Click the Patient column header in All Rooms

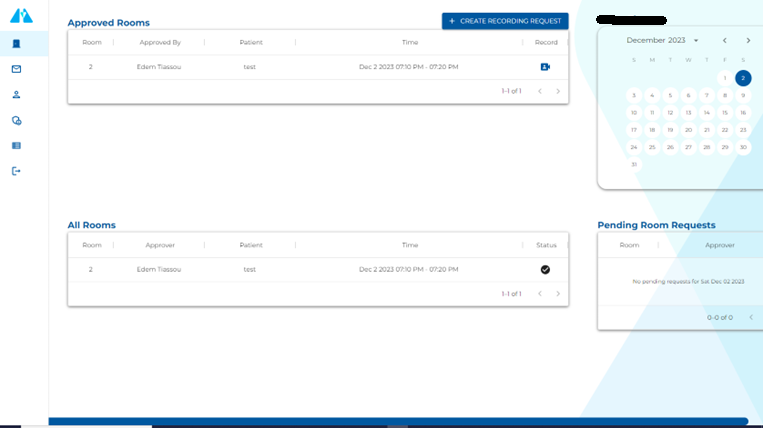tap(251, 245)
